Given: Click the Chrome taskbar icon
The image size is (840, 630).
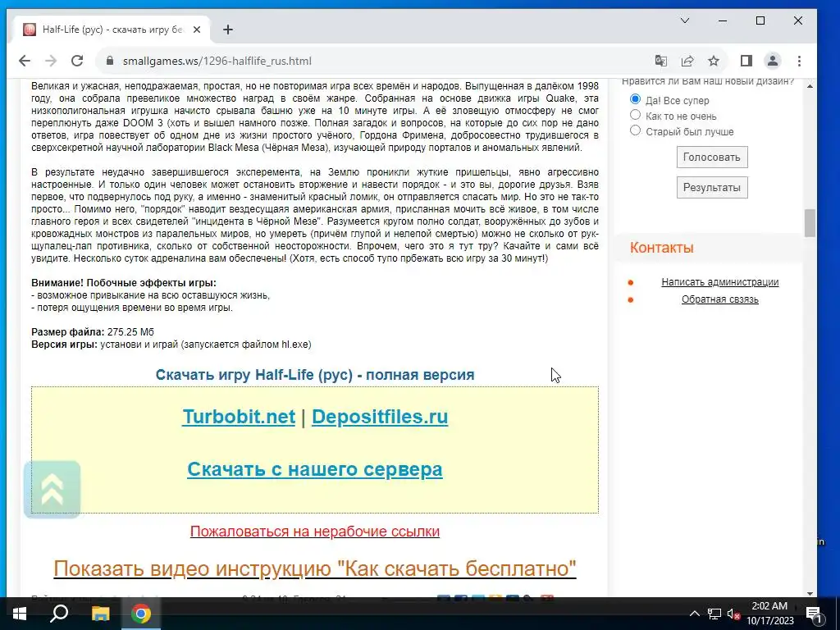Looking at the screenshot, I should pyautogui.click(x=141, y=614).
